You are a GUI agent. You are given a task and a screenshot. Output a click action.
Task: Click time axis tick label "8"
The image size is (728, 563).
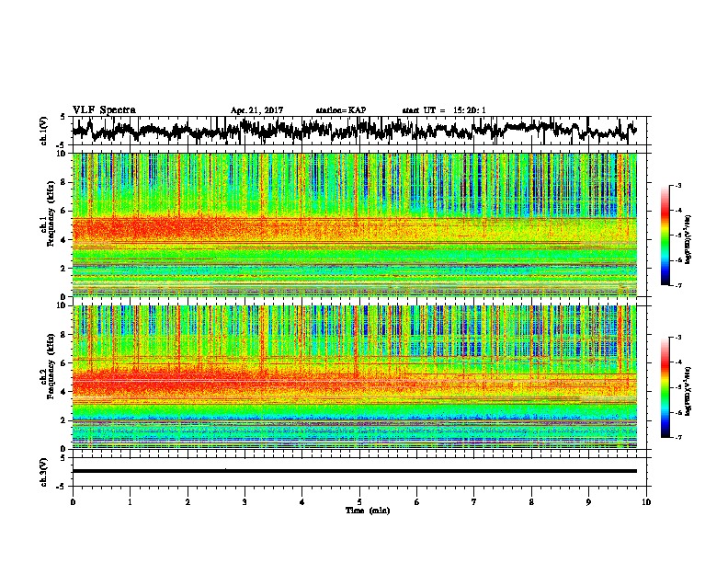coord(531,502)
